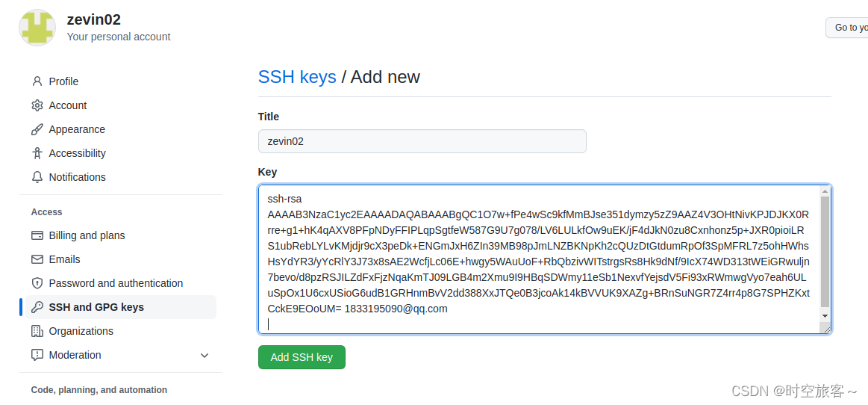Click the Title input field
The width and height of the screenshot is (868, 405).
[422, 141]
